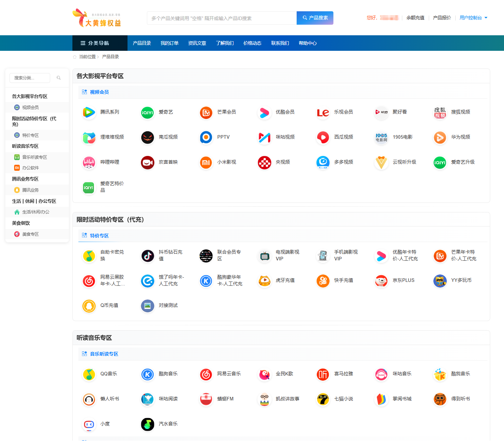Open the 我的订单 menu item
504x441 pixels.
(170, 43)
